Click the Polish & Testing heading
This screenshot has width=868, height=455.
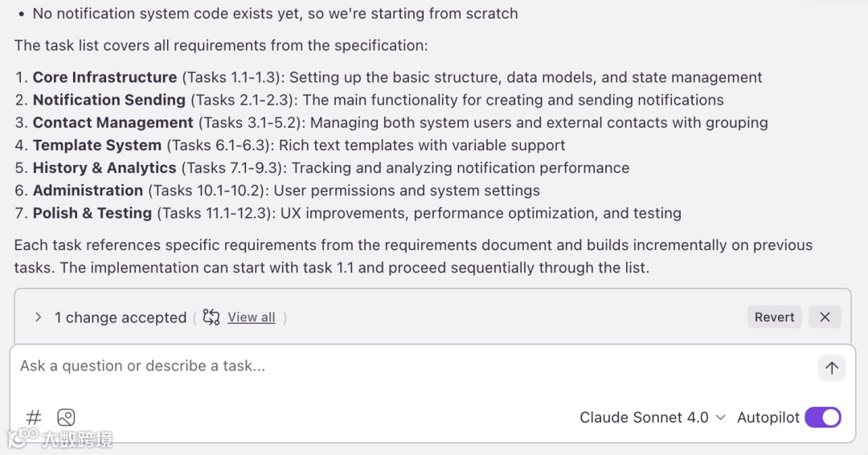[92, 212]
